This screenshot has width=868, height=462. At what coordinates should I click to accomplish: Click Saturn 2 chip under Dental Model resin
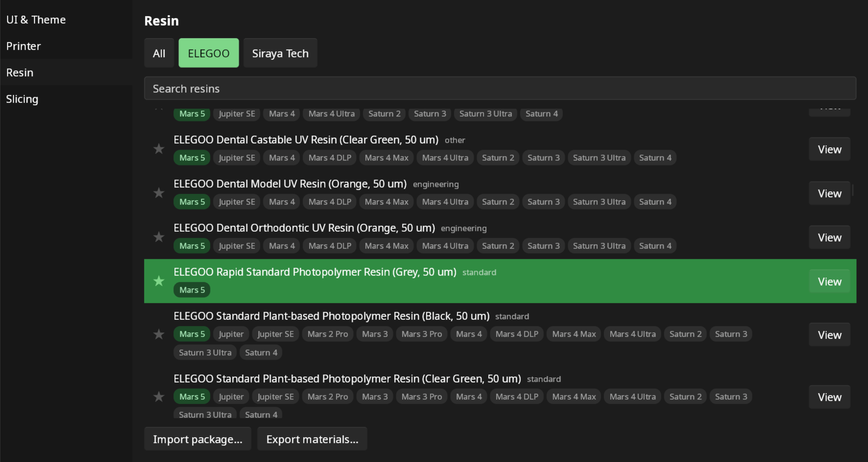pyautogui.click(x=498, y=202)
